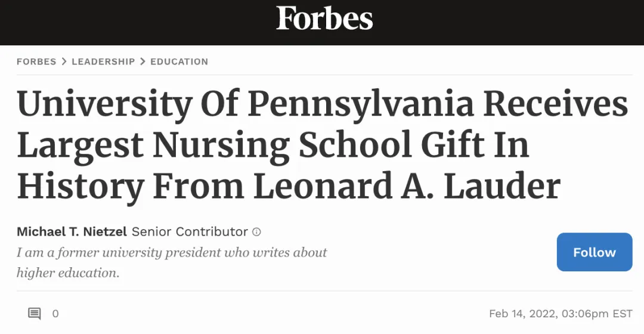This screenshot has height=334, width=644.
Task: Click 'higher education.' in the author bio
Action: pyautogui.click(x=68, y=273)
